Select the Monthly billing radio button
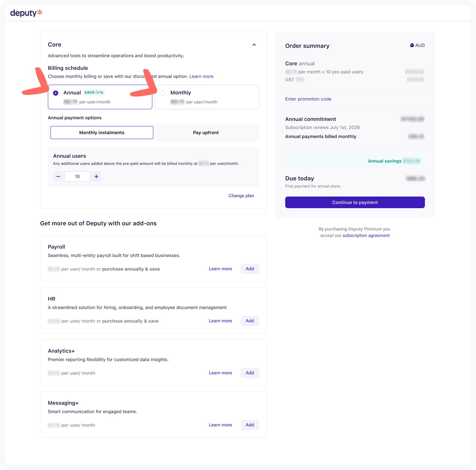Screen dimensions: 476x470 point(163,93)
